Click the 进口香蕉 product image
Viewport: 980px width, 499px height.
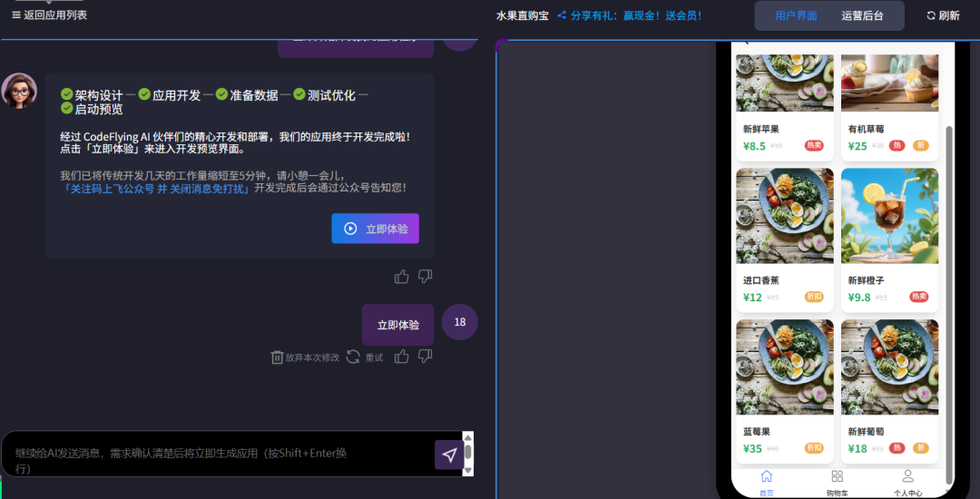tap(784, 215)
